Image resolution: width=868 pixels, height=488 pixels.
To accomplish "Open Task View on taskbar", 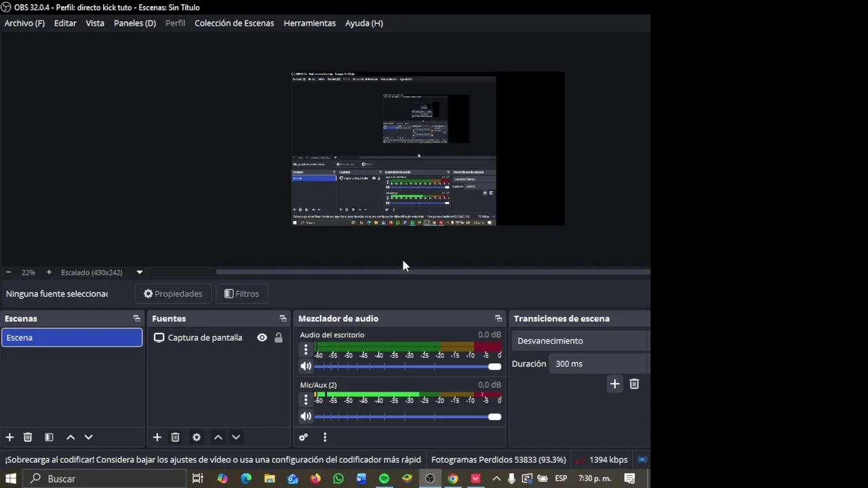I will 197,479.
